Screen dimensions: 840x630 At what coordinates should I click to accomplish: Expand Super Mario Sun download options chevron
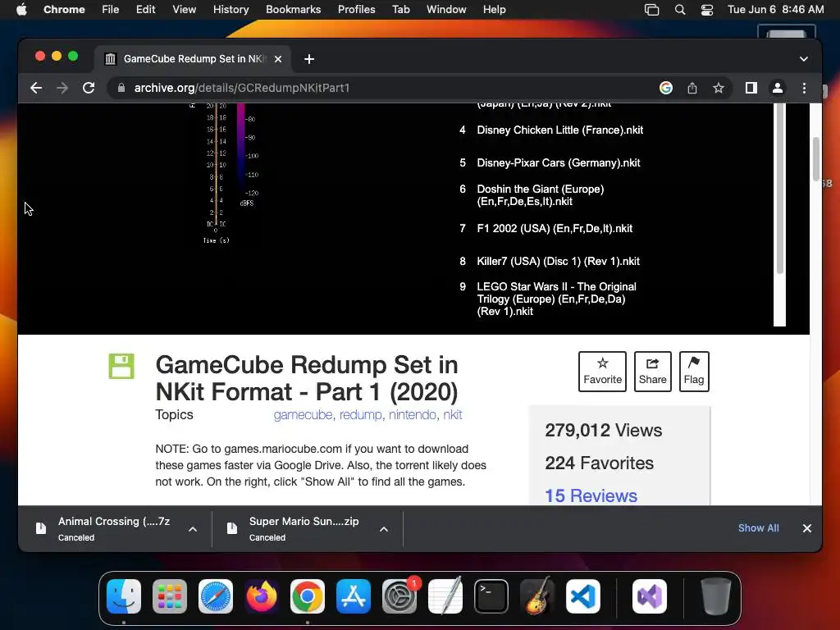click(384, 529)
